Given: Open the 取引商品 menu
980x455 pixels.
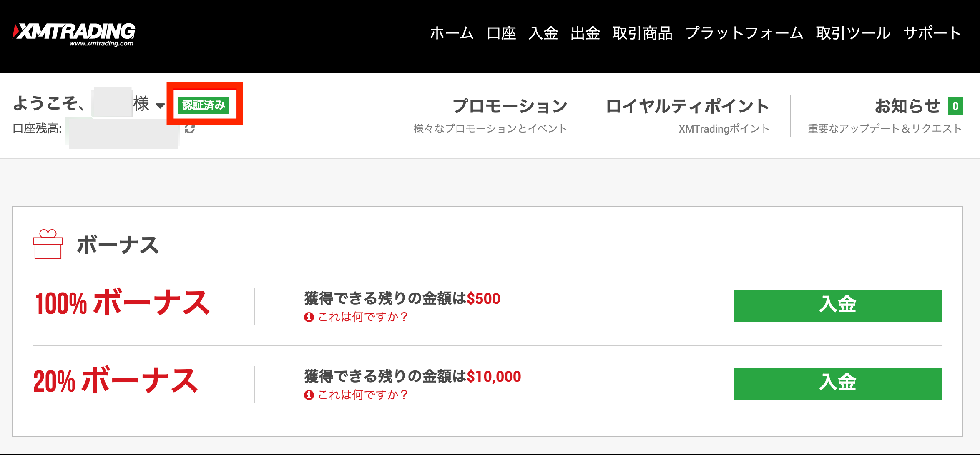Looking at the screenshot, I should click(642, 33).
